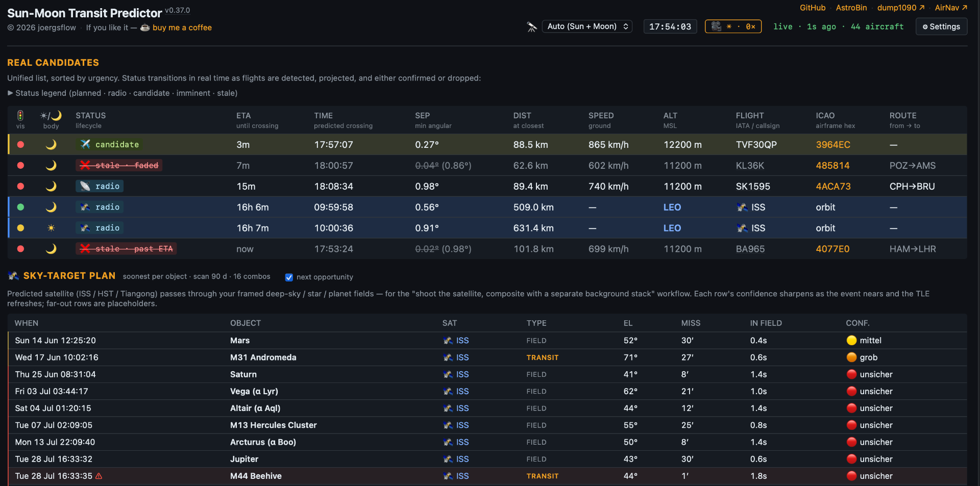Open the AstroBin link

[x=851, y=8]
